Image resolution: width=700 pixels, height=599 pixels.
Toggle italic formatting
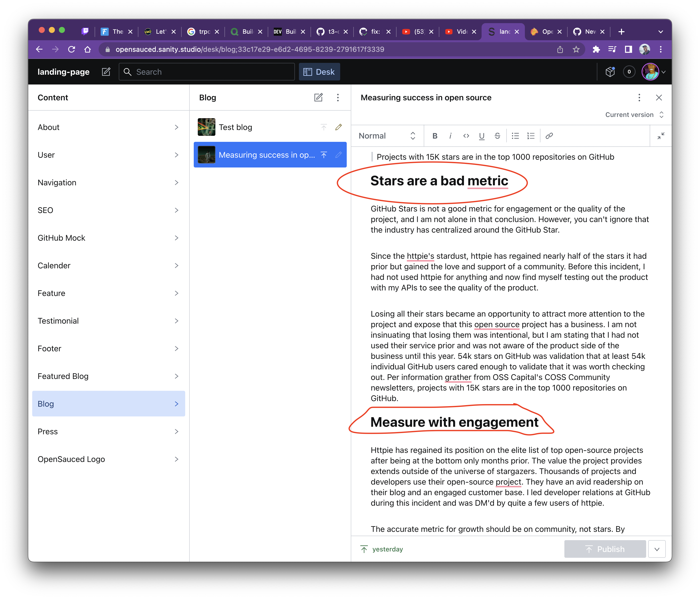450,136
